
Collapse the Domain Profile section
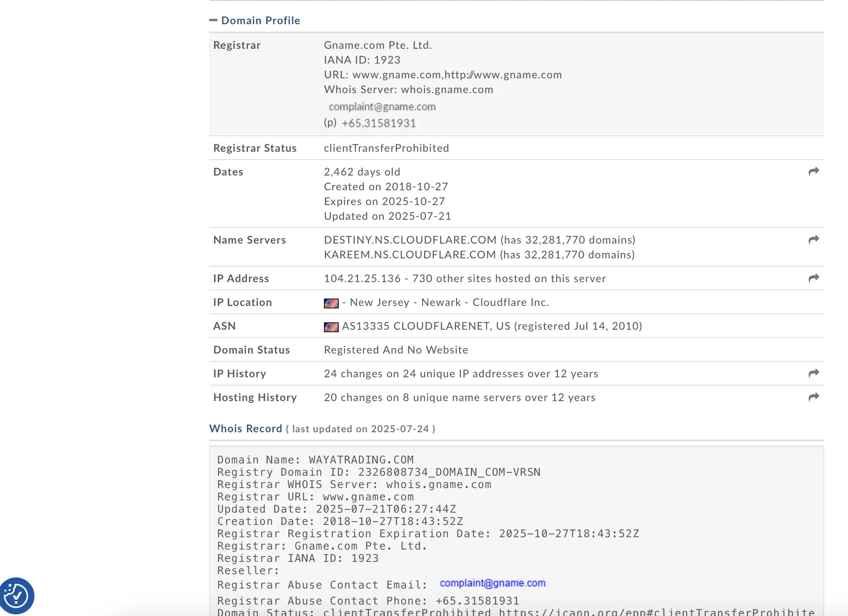pos(213,20)
